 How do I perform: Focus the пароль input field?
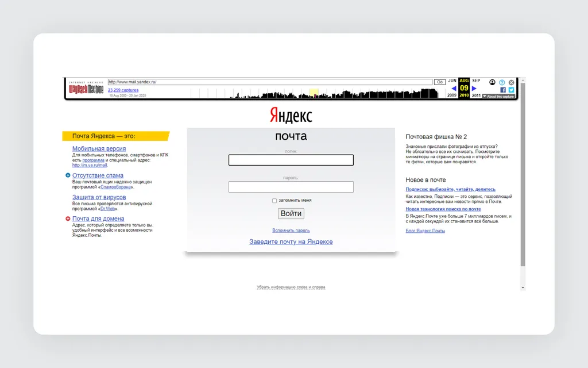pos(291,187)
